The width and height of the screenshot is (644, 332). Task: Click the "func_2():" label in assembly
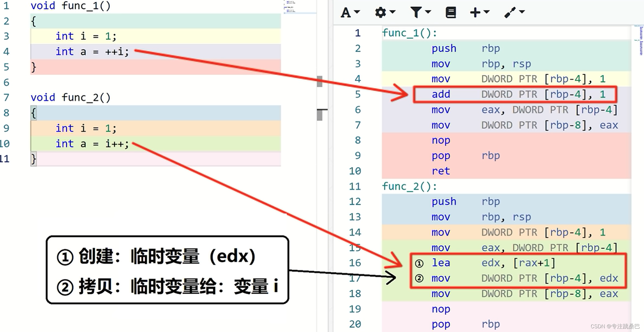[409, 186]
